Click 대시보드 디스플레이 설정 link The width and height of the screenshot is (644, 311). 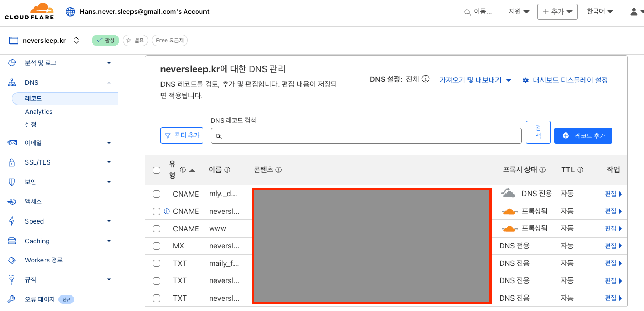click(570, 80)
